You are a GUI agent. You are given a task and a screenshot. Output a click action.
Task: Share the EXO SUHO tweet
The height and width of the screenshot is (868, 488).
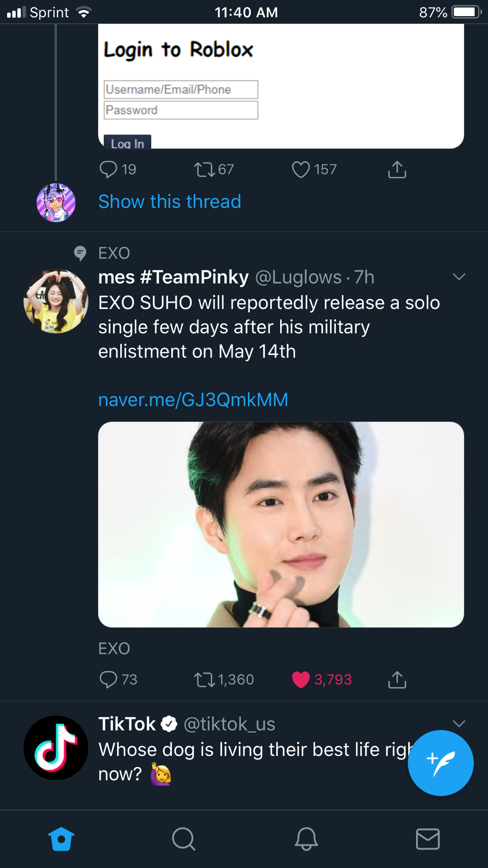click(397, 680)
